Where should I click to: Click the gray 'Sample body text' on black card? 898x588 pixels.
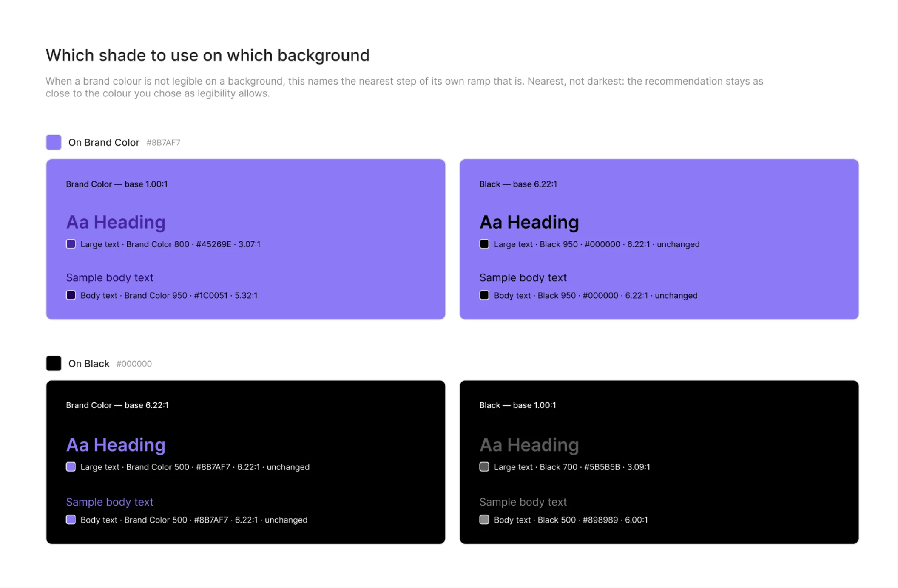click(x=523, y=502)
